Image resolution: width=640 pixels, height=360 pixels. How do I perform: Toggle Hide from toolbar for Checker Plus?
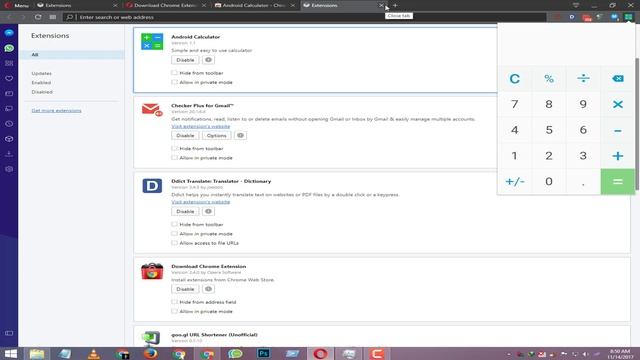coord(174,148)
